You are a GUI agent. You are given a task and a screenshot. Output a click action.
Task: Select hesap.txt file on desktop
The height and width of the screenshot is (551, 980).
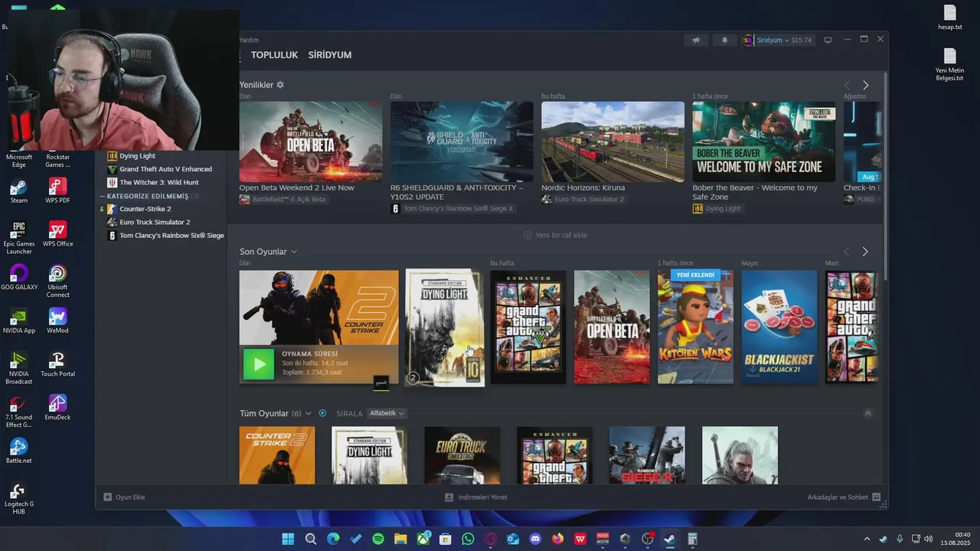click(950, 18)
